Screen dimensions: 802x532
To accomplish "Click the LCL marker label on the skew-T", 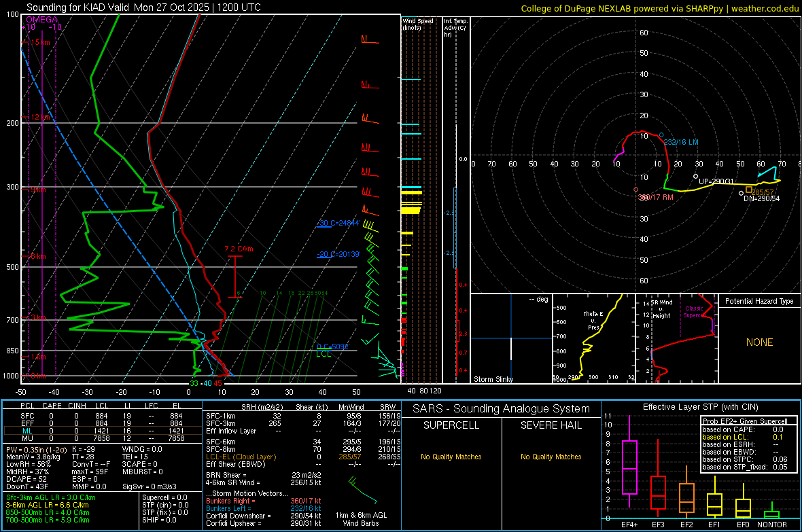I will click(x=324, y=354).
